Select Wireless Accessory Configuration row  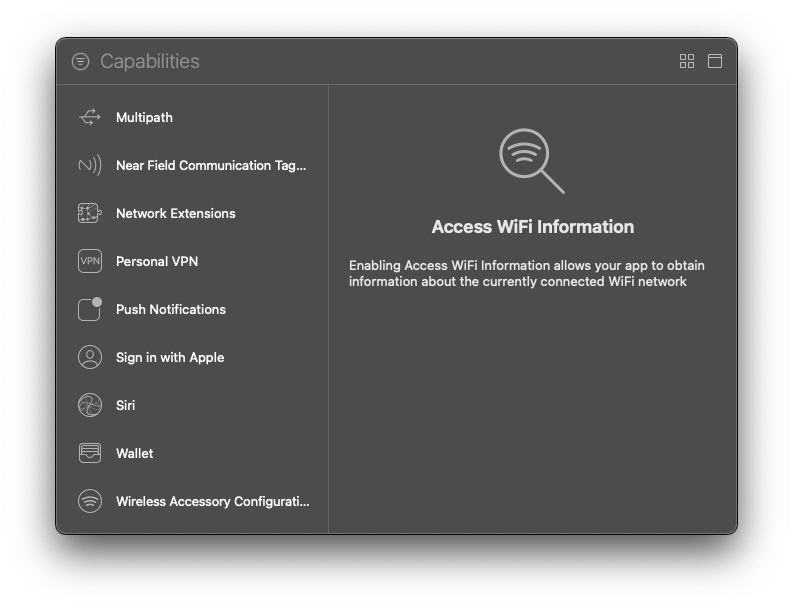[x=192, y=501]
